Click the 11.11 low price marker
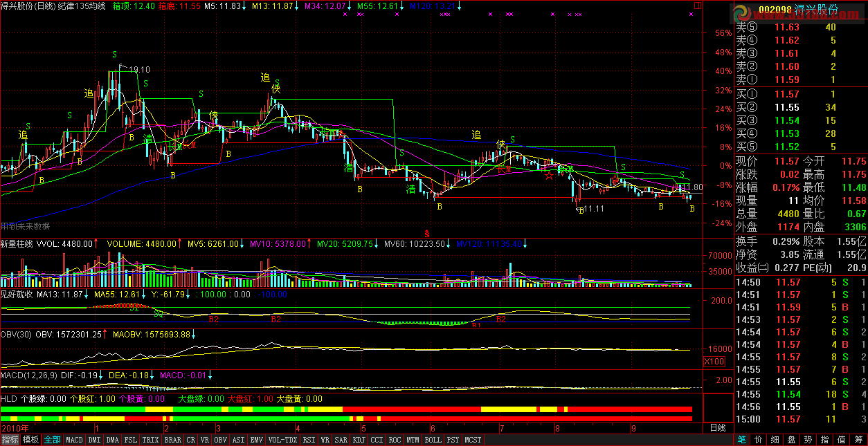The width and height of the screenshot is (868, 446). pyautogui.click(x=594, y=208)
